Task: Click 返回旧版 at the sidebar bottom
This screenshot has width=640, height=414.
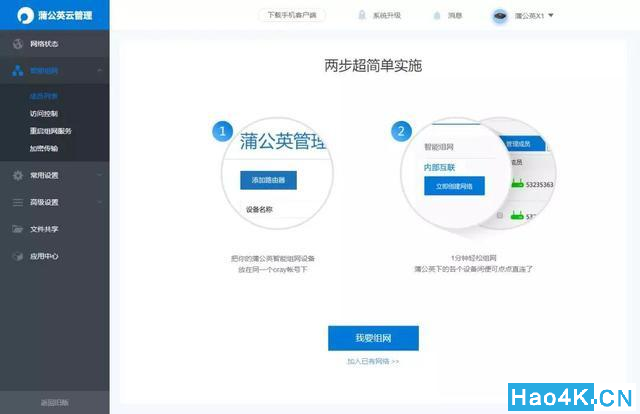Action: 54,403
